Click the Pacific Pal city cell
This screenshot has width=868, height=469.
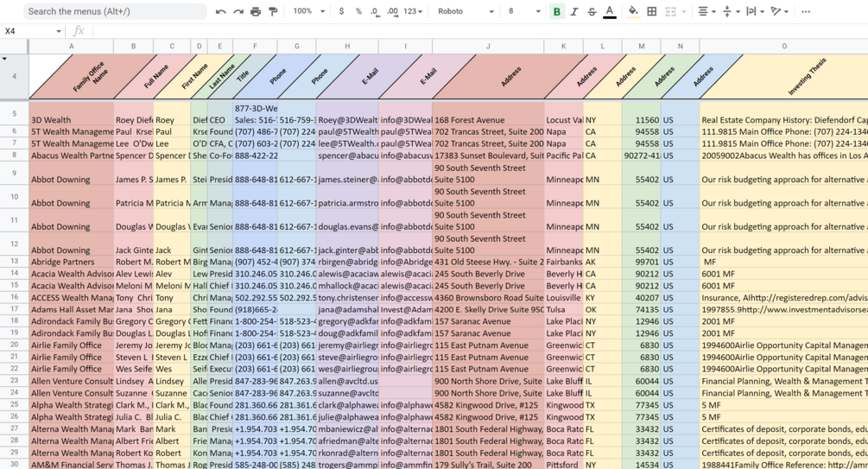pos(563,155)
